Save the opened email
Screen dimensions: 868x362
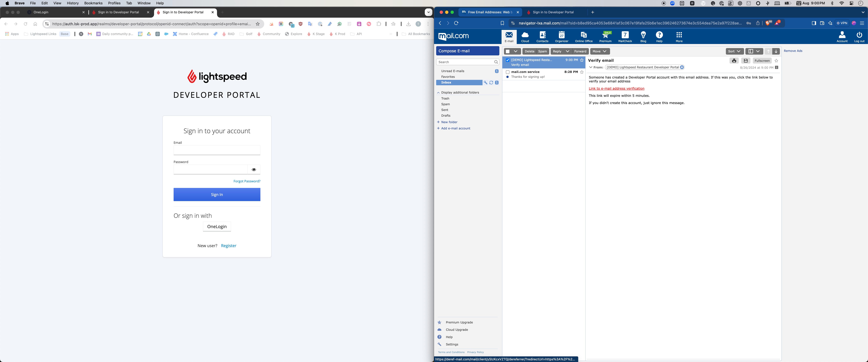click(x=746, y=60)
